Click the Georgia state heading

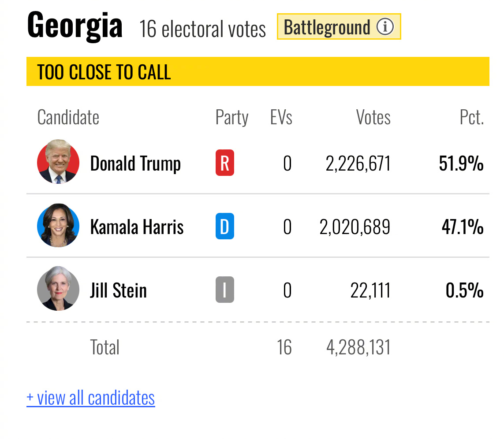[75, 26]
